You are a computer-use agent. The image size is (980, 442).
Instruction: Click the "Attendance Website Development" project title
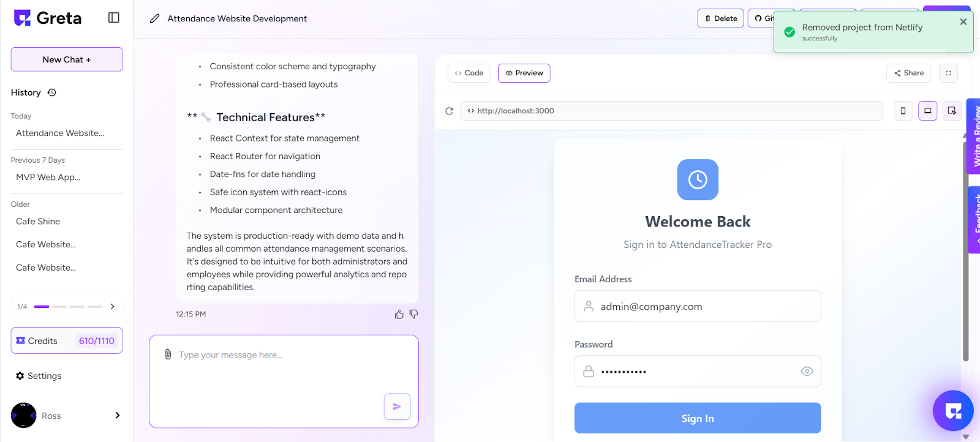[237, 18]
